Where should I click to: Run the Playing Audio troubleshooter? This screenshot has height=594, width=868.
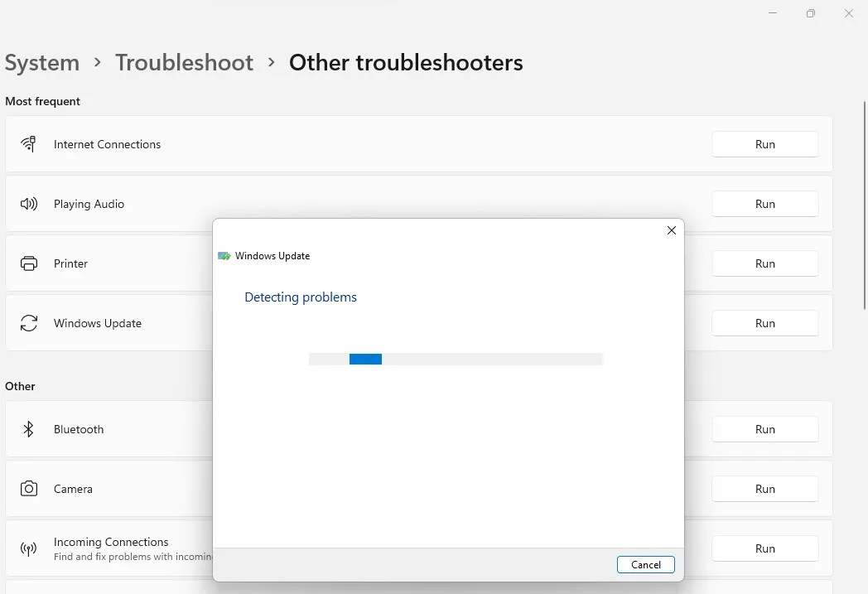[x=765, y=204]
